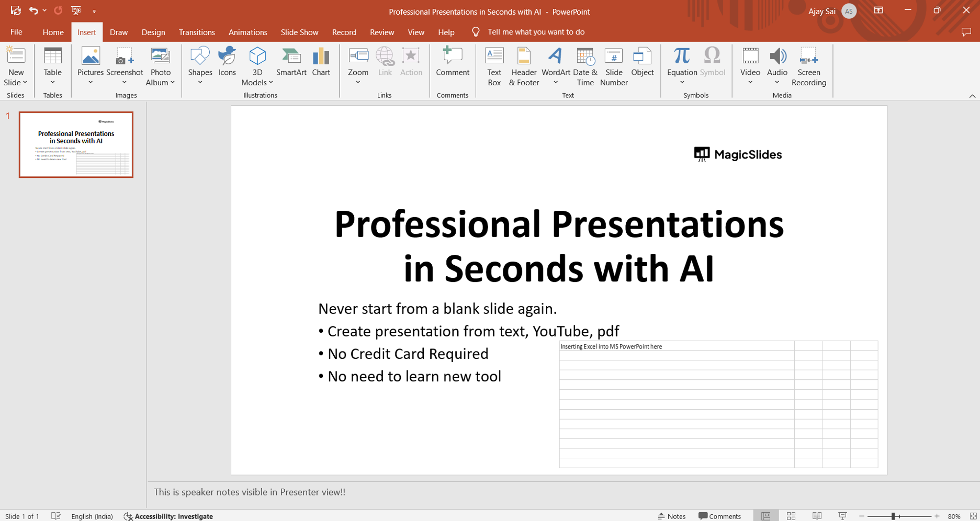Open the Zoom links option
980x521 pixels.
coord(358,66)
